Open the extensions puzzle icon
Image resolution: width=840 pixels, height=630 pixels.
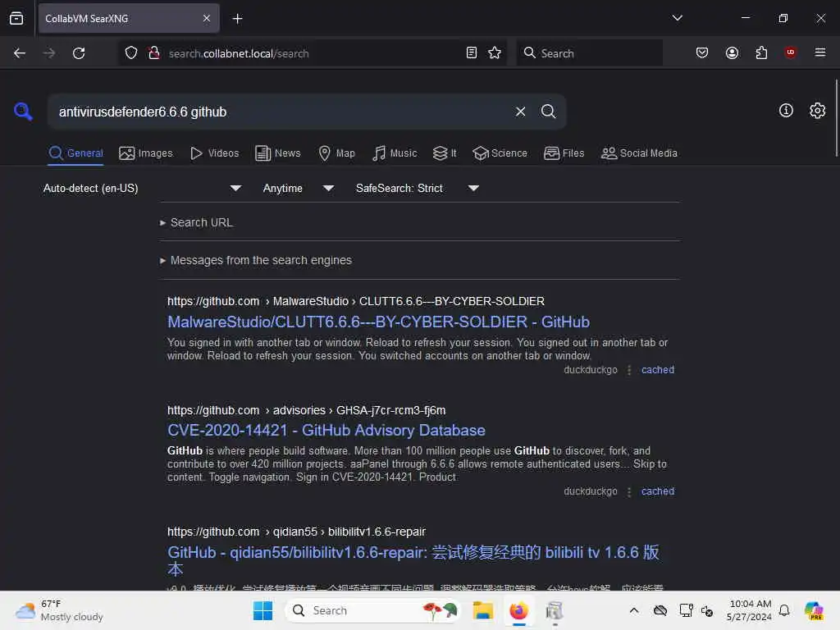(x=761, y=53)
